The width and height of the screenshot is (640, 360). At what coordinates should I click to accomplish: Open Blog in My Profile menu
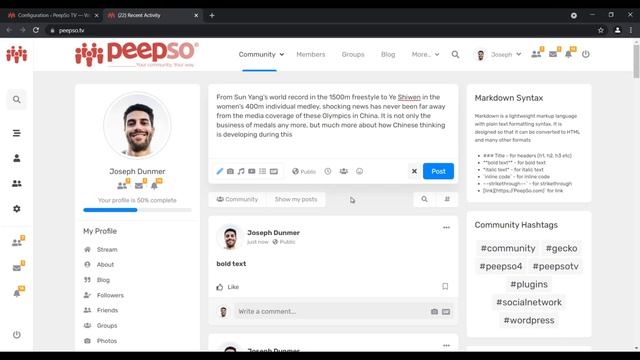tap(103, 280)
